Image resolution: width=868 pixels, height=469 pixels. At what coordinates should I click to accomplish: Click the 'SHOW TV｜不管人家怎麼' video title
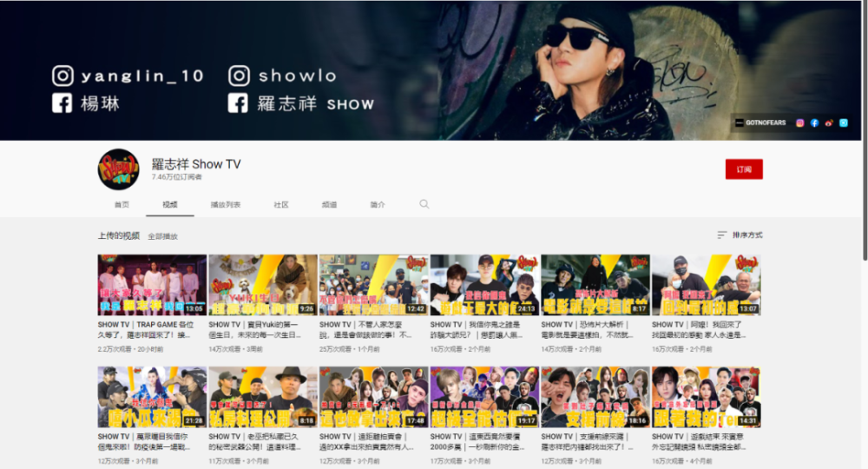(366, 330)
